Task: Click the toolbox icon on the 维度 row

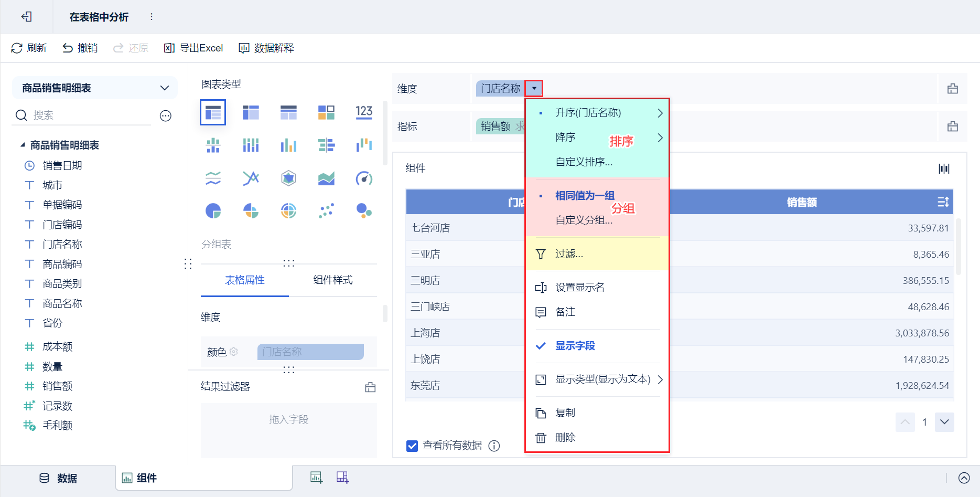Action: (953, 89)
